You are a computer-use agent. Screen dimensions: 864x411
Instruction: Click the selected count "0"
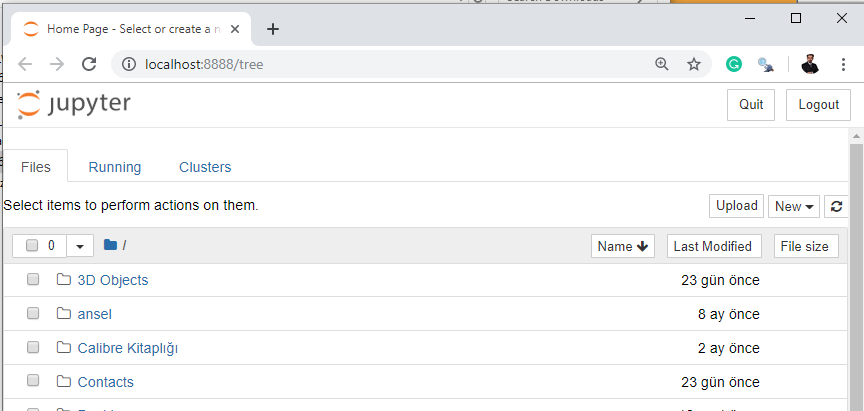[x=51, y=246]
